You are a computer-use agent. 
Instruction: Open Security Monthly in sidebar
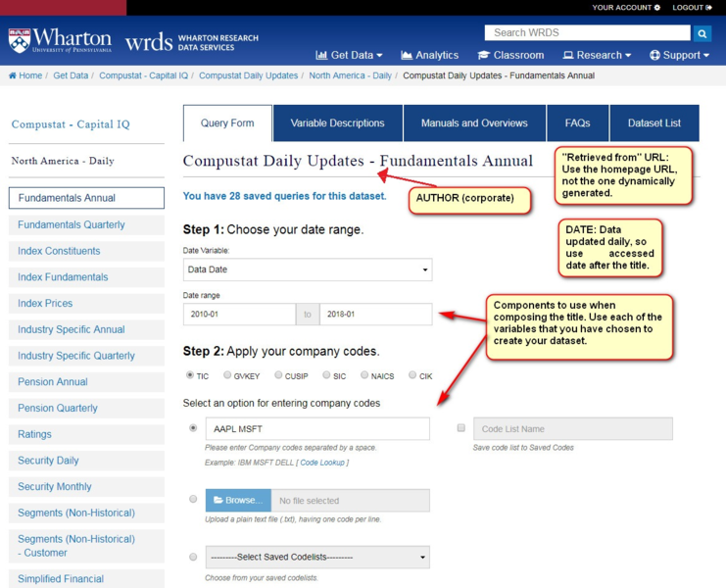(86, 487)
